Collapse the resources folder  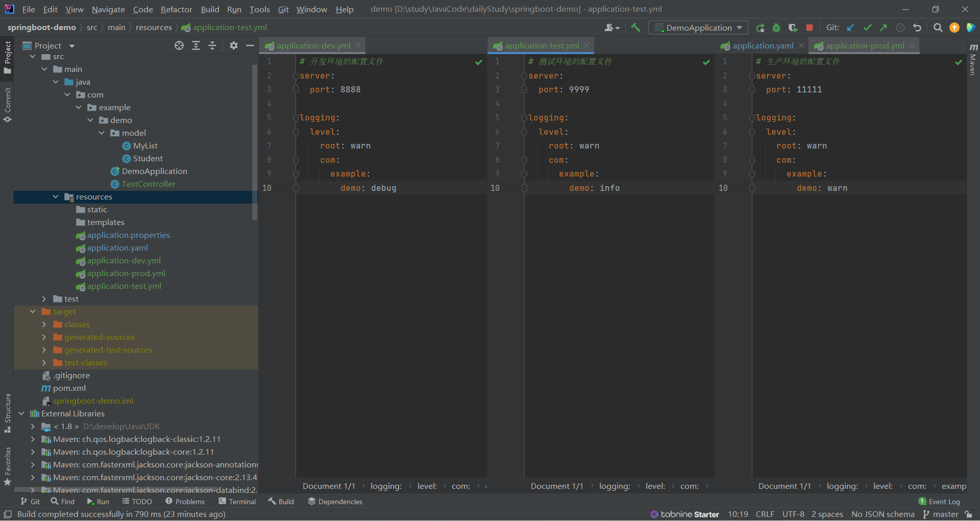pyautogui.click(x=56, y=196)
